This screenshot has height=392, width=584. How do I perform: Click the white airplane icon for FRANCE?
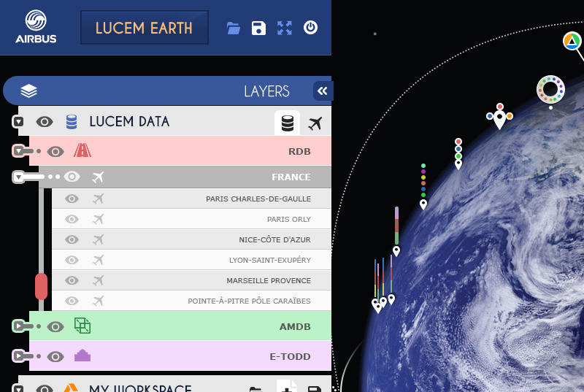pos(98,177)
